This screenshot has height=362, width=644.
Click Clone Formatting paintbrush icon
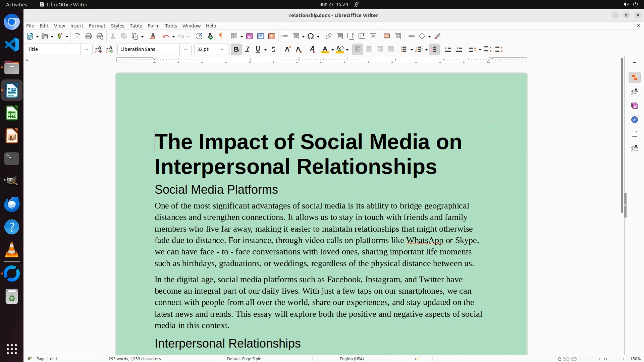[153, 36]
